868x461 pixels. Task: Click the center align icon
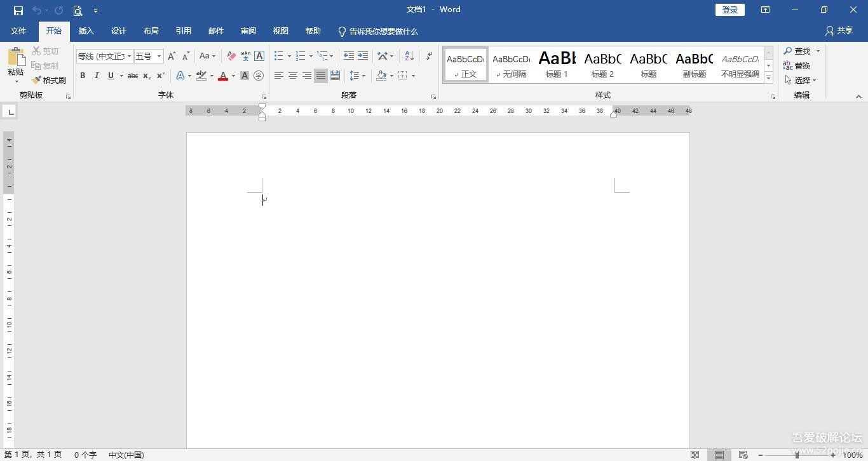(x=293, y=76)
